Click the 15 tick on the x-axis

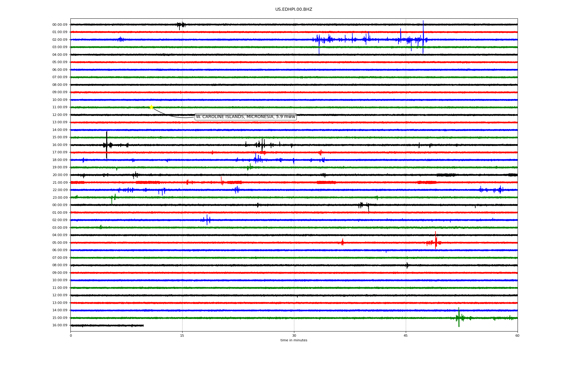point(182,335)
